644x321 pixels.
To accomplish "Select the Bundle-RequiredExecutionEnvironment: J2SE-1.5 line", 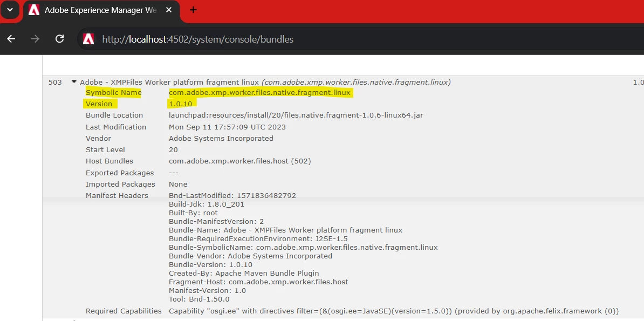I will 258,239.
